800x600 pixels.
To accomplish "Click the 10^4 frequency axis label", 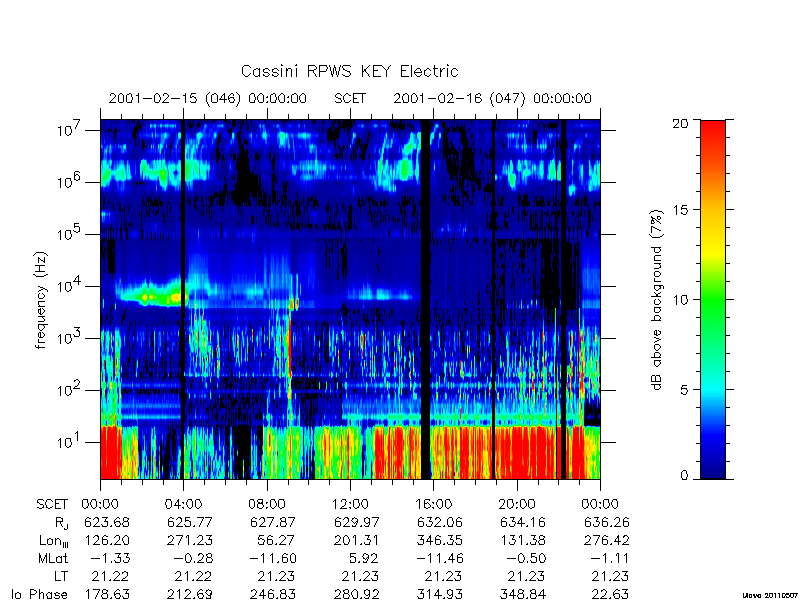I will tap(69, 285).
